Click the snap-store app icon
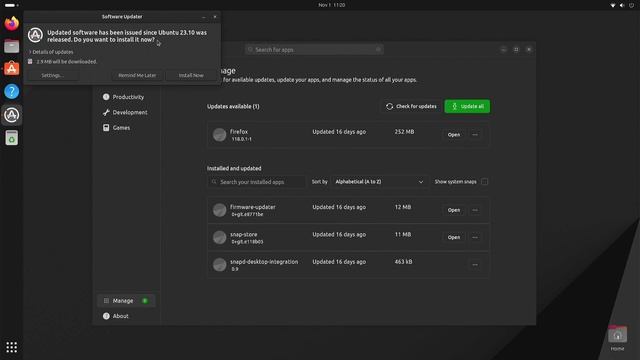Screen dimensions: 640x360 219,237
